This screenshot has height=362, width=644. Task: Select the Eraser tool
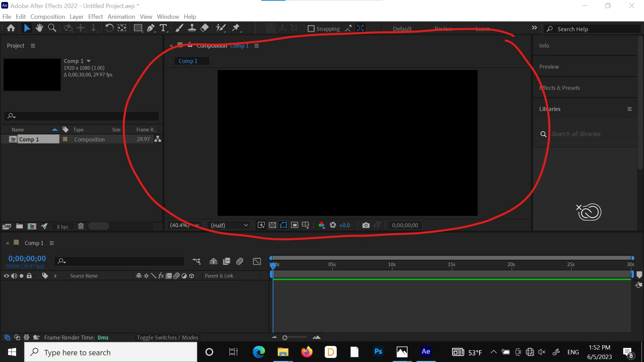[x=205, y=28]
